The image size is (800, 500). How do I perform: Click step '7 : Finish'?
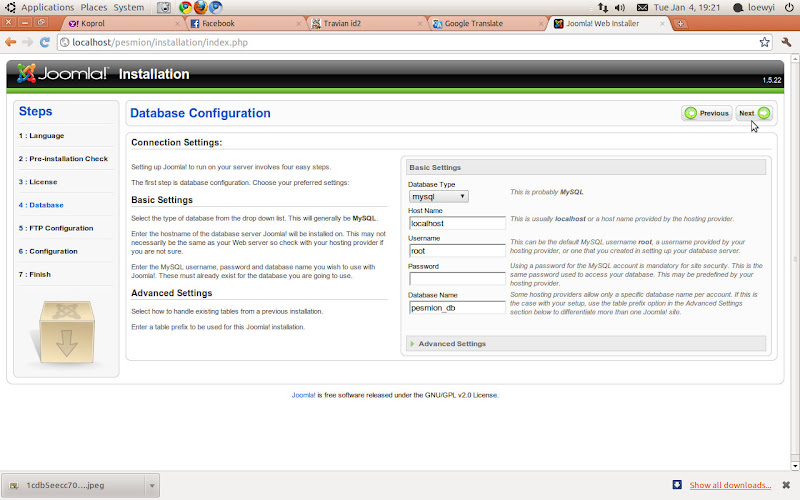point(35,274)
